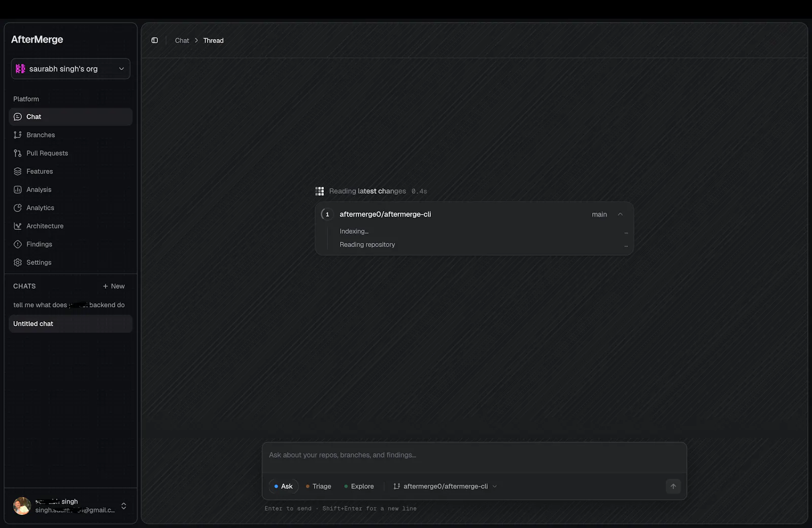
Task: Click the aftermerge0/aftermerge-cli card title
Action: 385,215
